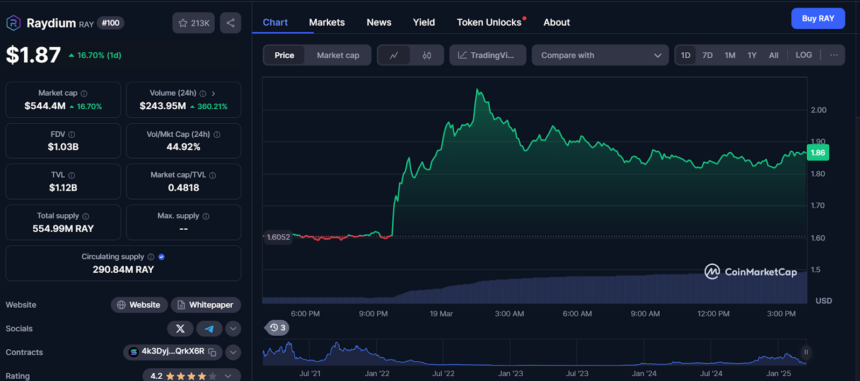The width and height of the screenshot is (860, 381).
Task: Switch chart to Market cap mode
Action: (x=338, y=55)
